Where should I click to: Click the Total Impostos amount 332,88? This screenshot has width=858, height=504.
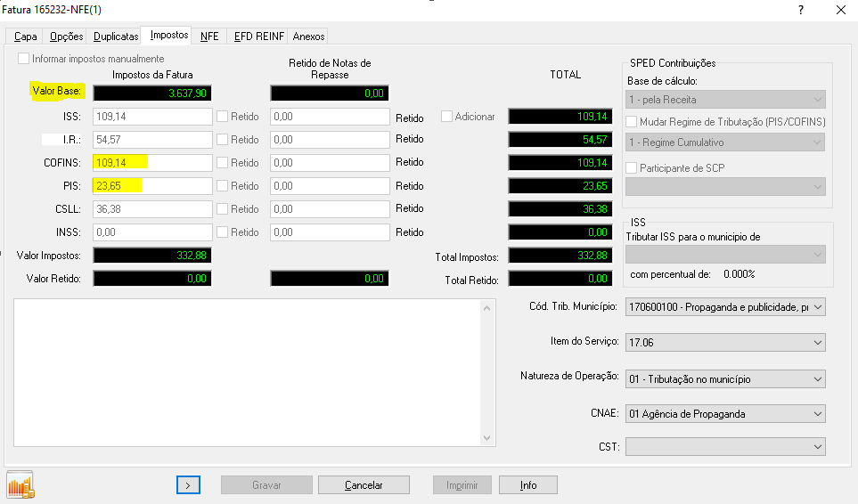coord(560,256)
